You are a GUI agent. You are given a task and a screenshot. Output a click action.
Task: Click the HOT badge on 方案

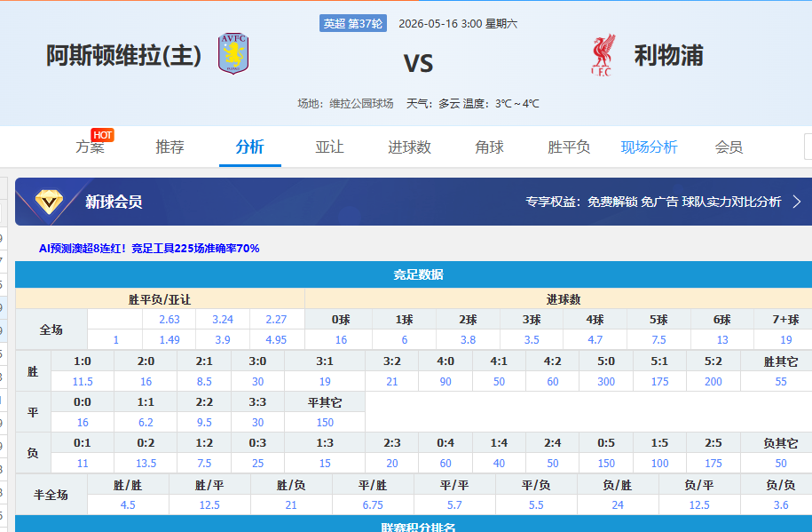[103, 135]
